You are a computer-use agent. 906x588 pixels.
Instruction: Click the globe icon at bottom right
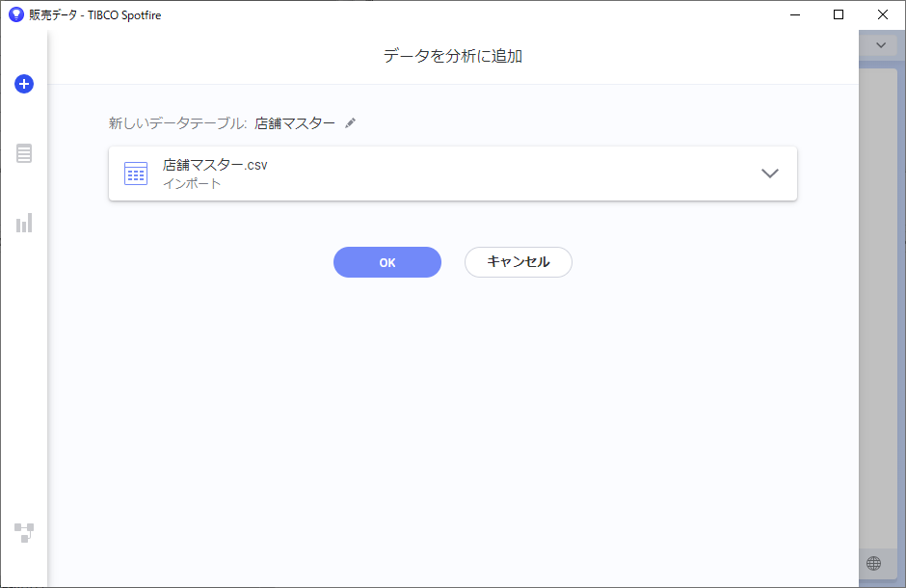pyautogui.click(x=873, y=563)
